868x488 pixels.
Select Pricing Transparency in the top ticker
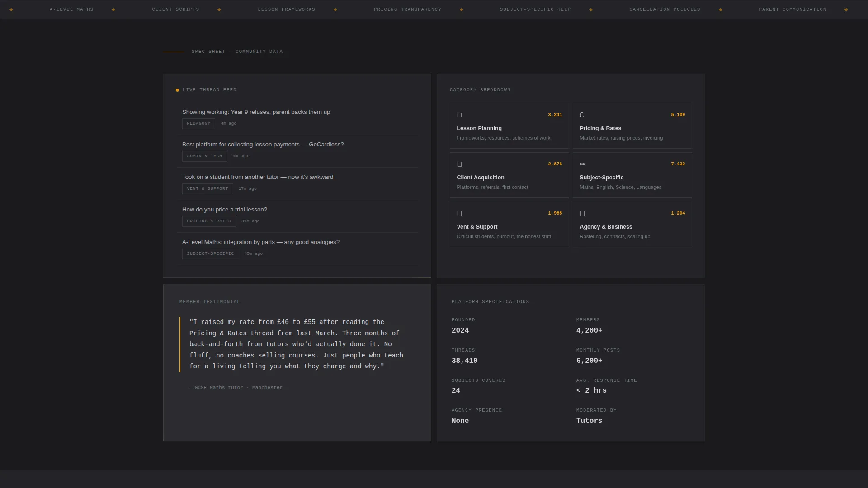coord(407,9)
